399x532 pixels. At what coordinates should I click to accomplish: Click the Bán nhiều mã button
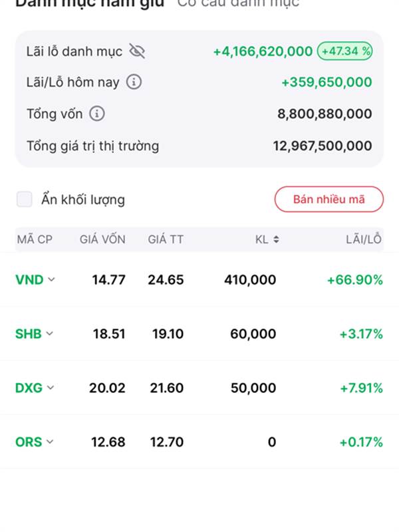[x=329, y=199]
